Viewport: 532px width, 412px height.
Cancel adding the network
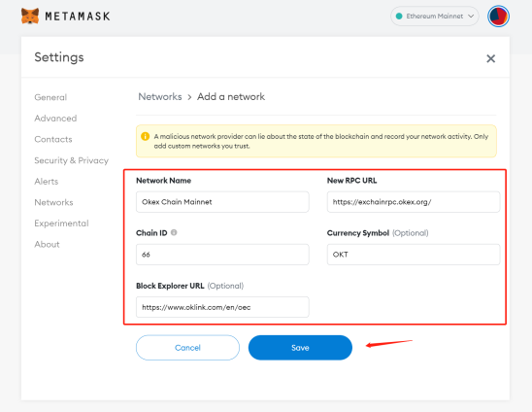coord(187,348)
